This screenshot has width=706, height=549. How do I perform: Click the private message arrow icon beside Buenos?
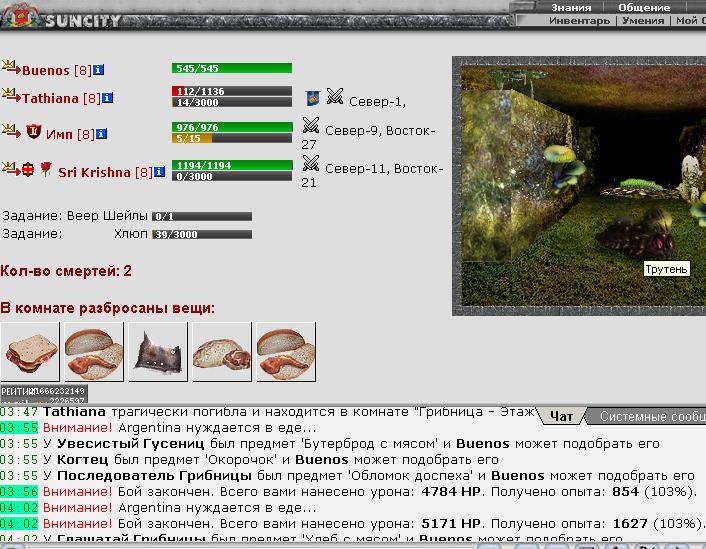tap(11, 68)
